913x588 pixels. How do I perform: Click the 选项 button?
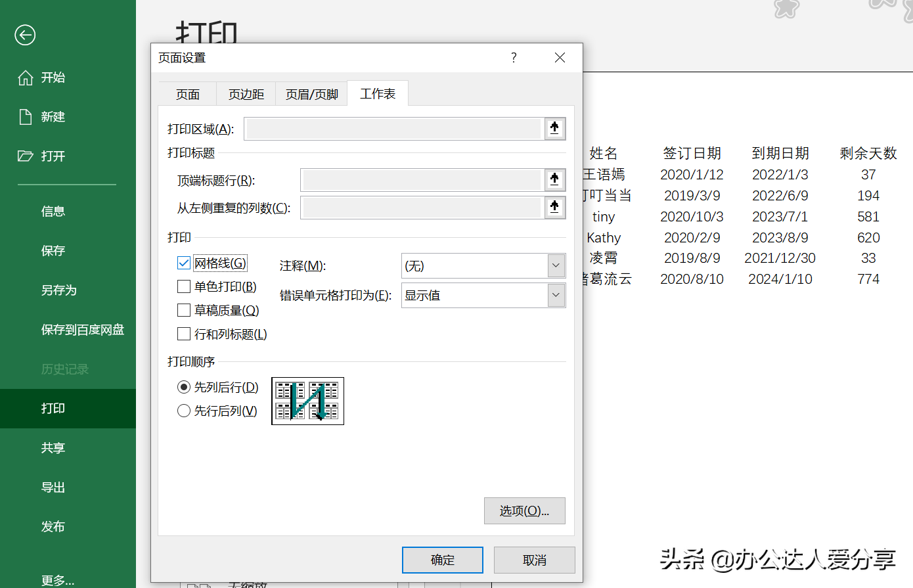[x=524, y=510]
